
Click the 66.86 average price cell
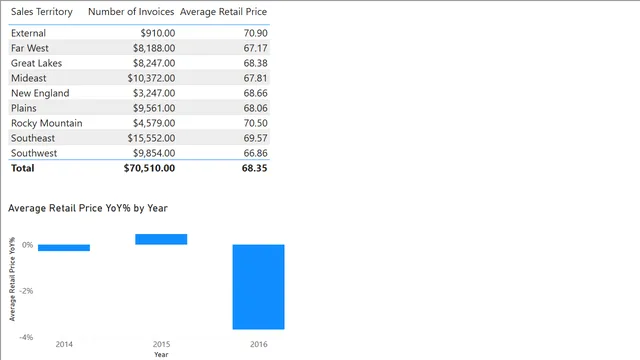coord(256,153)
